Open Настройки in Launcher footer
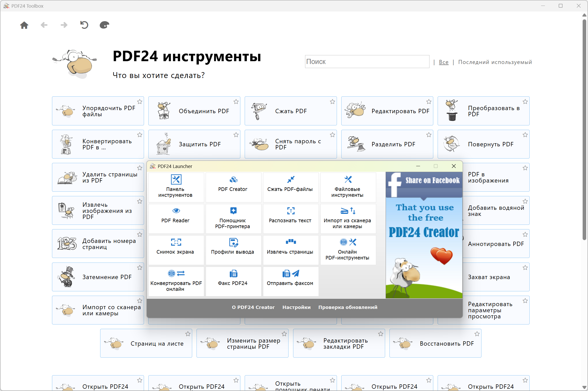The image size is (588, 391). tap(296, 307)
